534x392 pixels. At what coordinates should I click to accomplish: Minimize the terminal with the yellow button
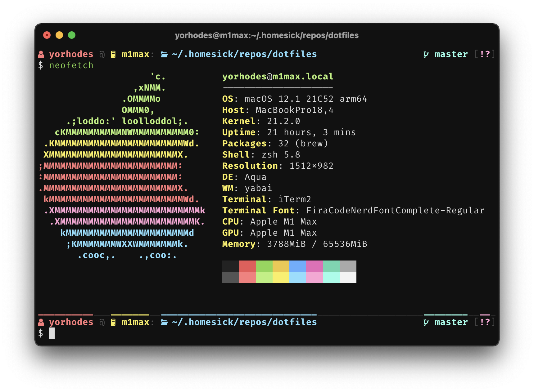(x=59, y=35)
